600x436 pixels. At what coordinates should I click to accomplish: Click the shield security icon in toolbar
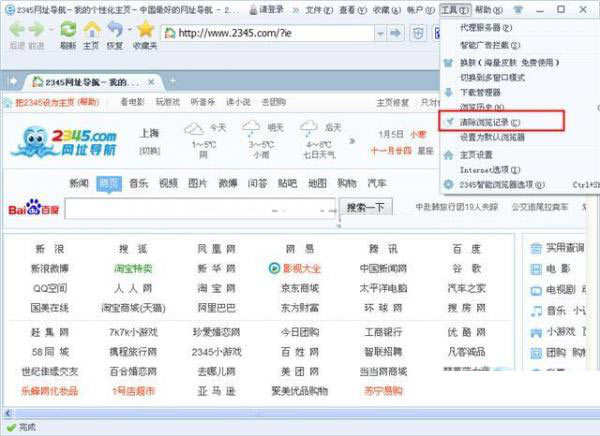(418, 34)
